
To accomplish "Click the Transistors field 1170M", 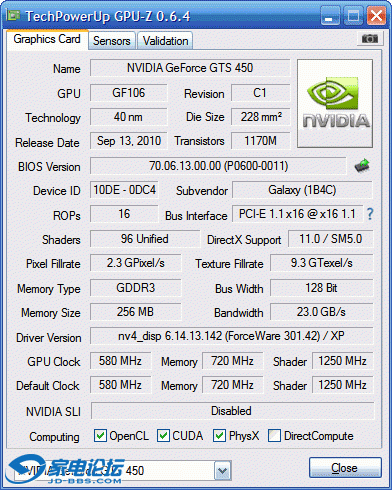I will point(260,141).
